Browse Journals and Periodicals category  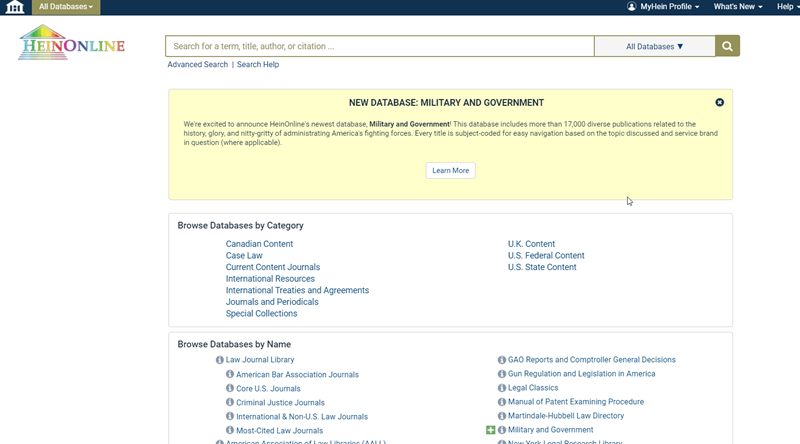coord(272,302)
